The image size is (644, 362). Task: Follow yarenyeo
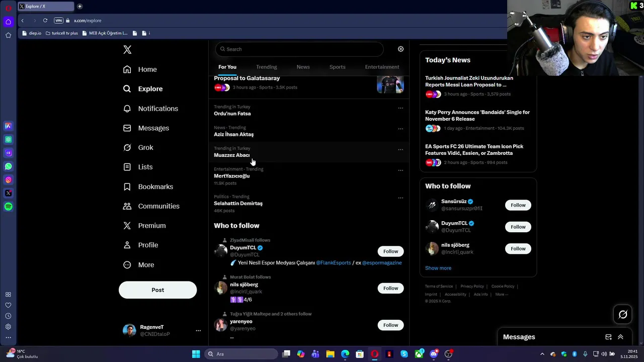[x=390, y=325]
